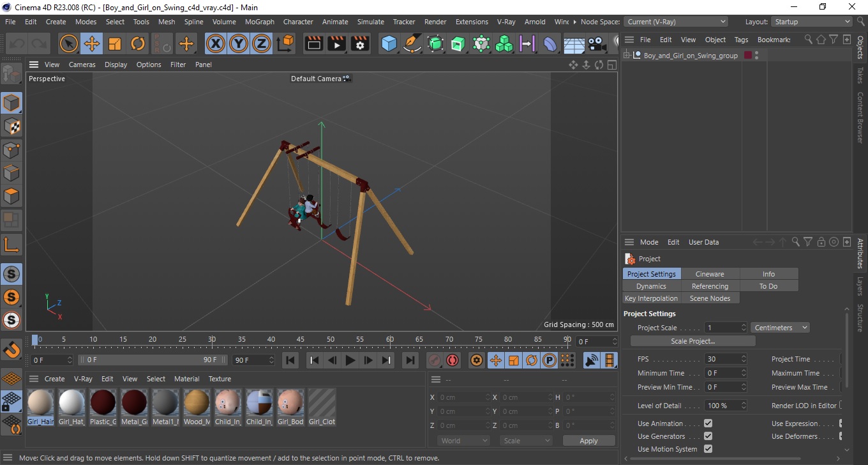868x465 pixels.
Task: Open the Spline Pen tool
Action: pos(412,43)
